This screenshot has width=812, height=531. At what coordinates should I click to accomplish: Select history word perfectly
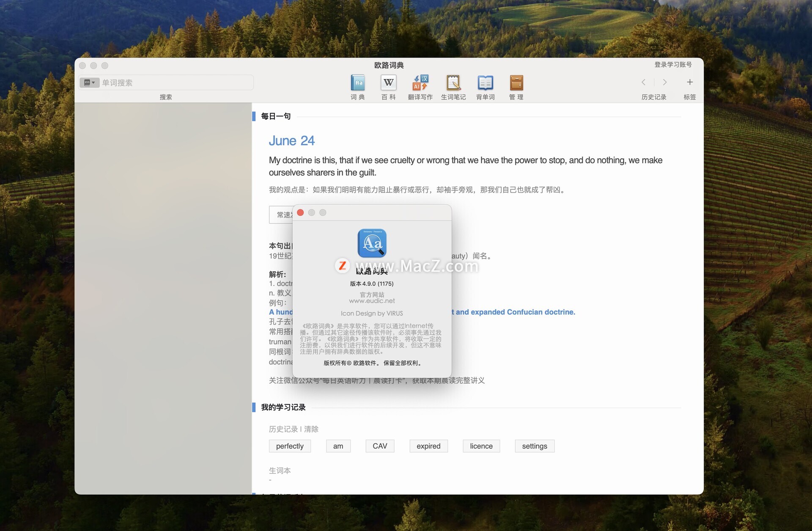290,446
